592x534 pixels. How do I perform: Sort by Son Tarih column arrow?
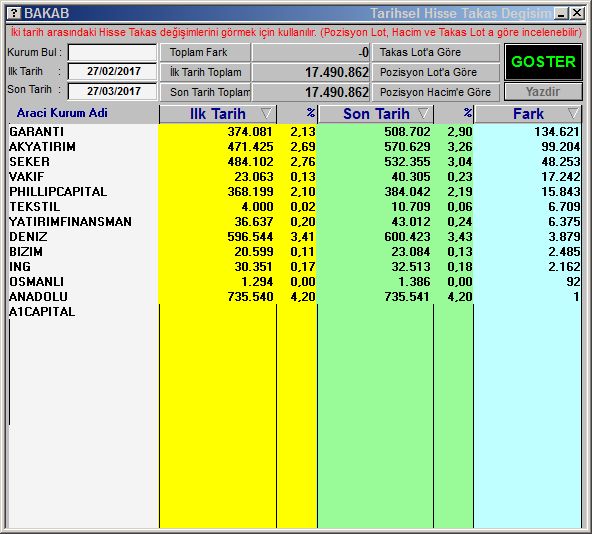pyautogui.click(x=424, y=113)
